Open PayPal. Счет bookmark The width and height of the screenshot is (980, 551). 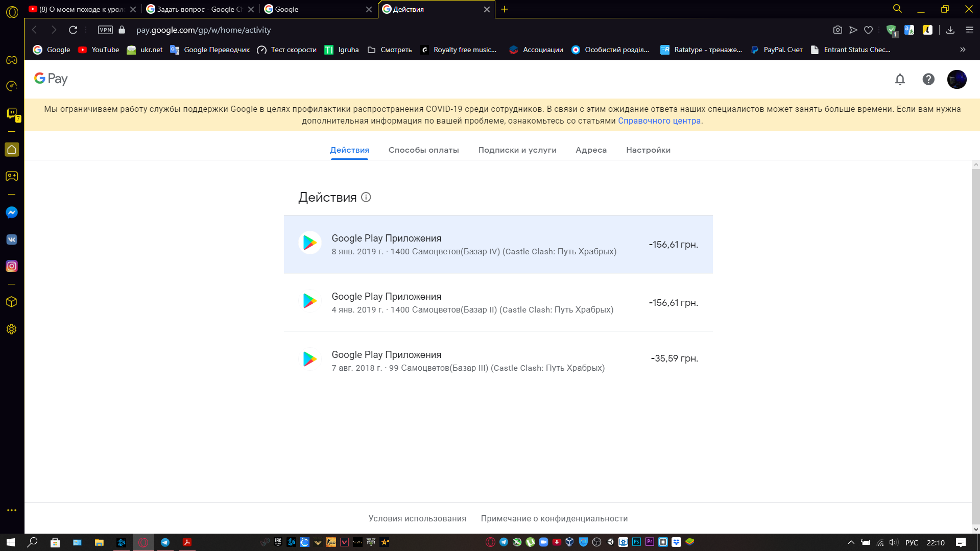pos(776,50)
